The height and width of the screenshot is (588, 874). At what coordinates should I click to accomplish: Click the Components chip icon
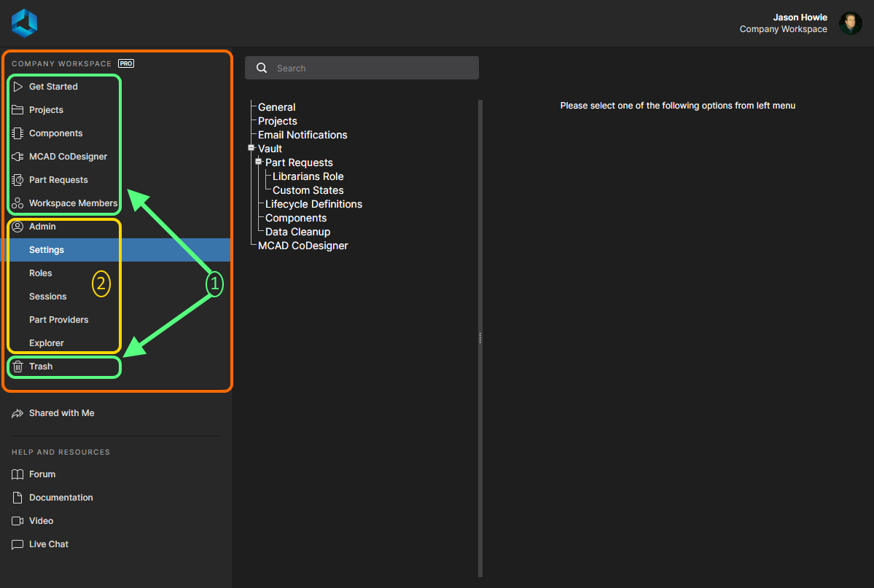tap(17, 133)
